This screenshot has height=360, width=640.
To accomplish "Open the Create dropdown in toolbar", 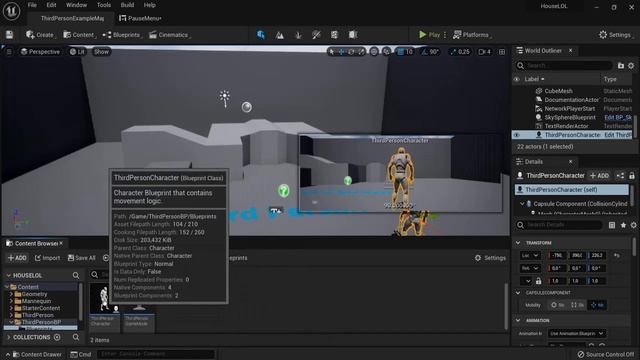I will pyautogui.click(x=40, y=35).
